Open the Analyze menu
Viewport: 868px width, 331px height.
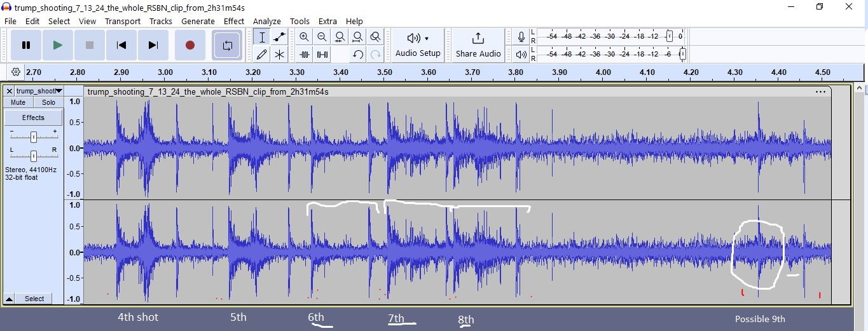(x=267, y=21)
